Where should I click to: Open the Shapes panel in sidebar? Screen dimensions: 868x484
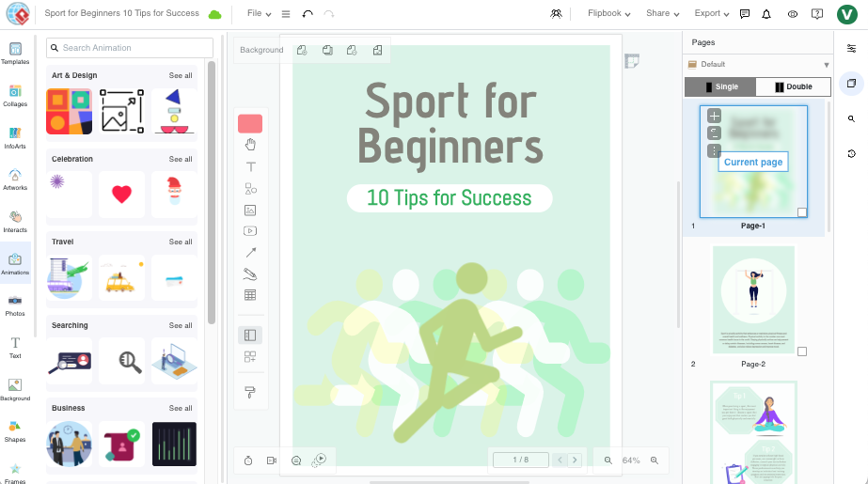(15, 430)
